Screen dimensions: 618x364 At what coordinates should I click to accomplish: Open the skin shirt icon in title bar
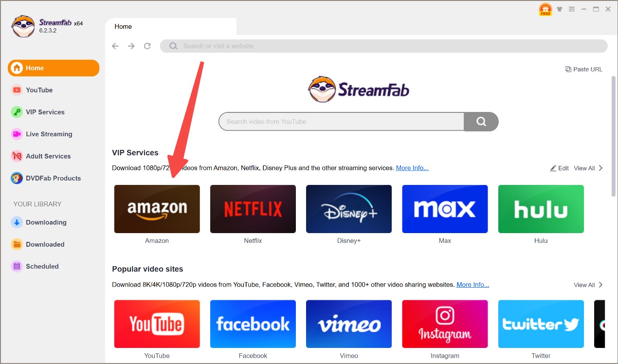tap(561, 9)
